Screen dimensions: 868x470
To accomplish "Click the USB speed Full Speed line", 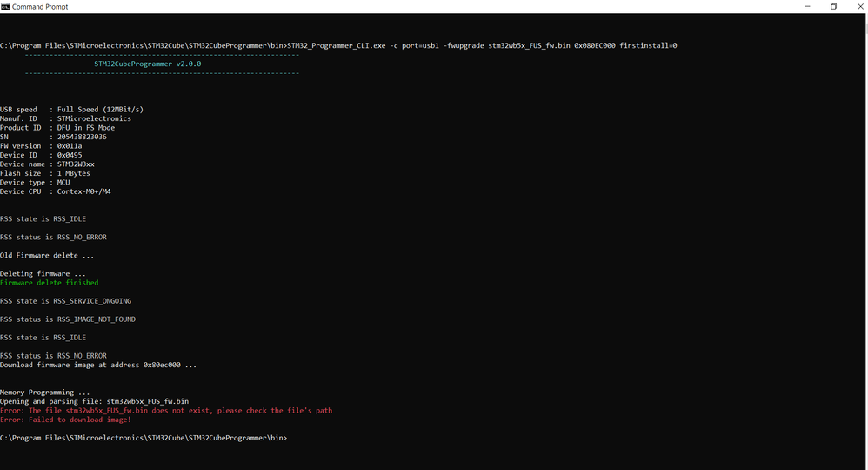I will [x=71, y=109].
